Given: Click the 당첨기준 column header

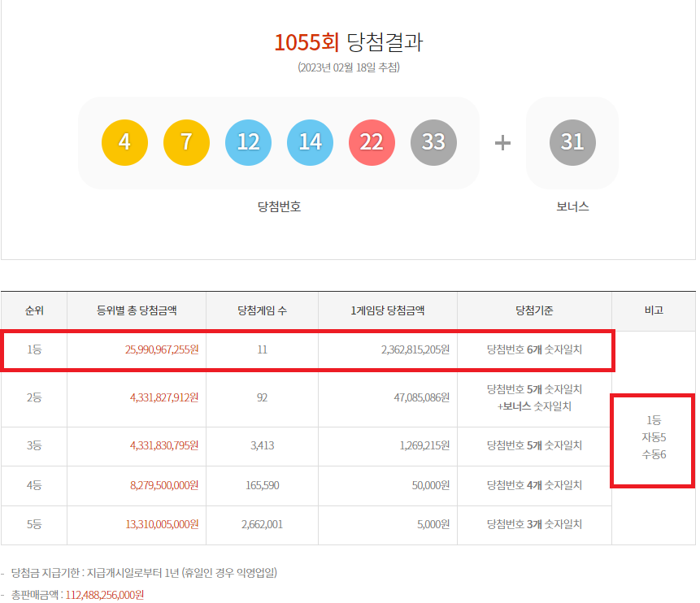Looking at the screenshot, I should (x=534, y=310).
